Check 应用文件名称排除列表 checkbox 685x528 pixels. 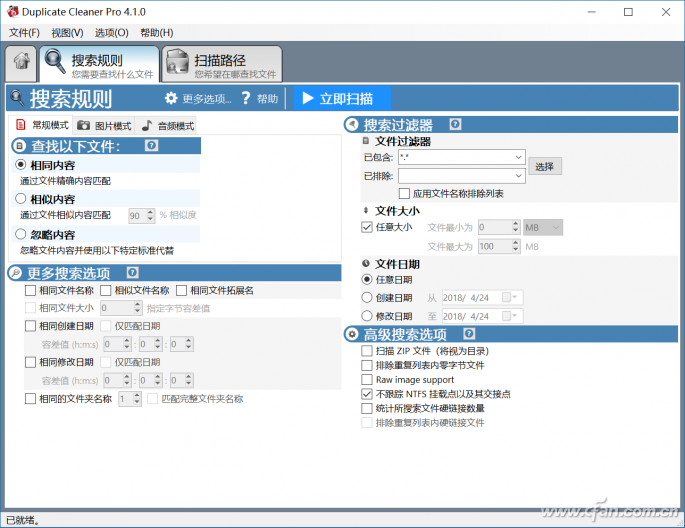click(x=404, y=193)
